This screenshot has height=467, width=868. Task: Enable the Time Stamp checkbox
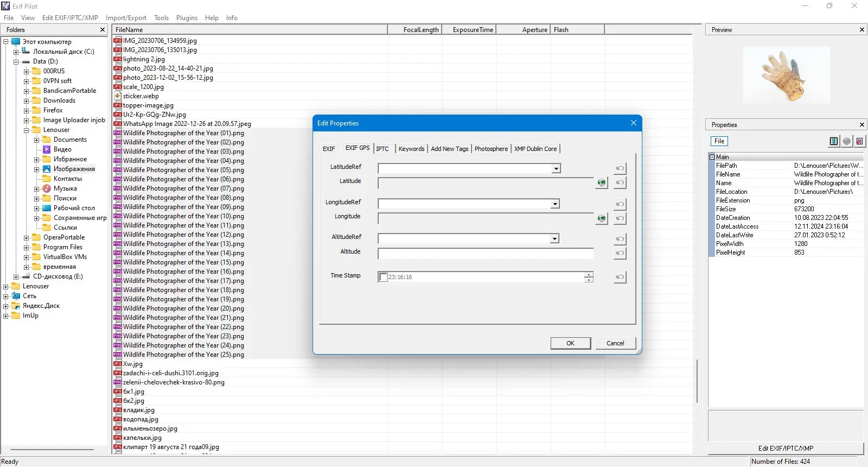[383, 277]
